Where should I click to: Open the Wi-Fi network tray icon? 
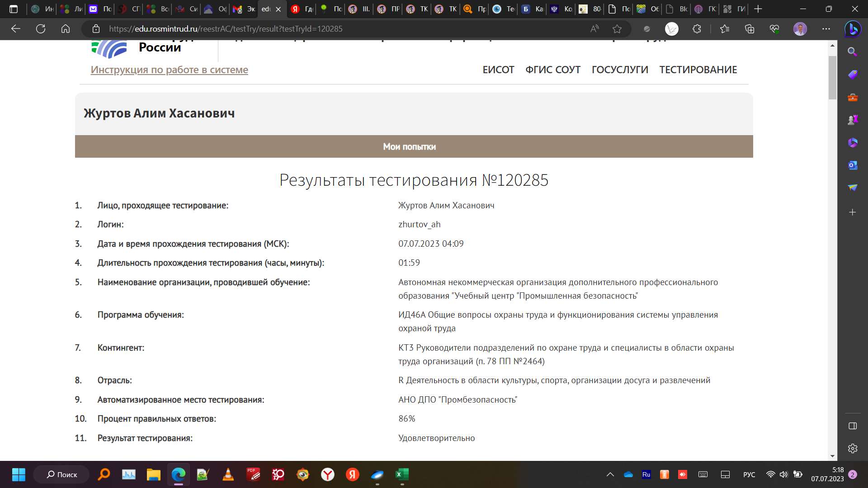tap(771, 474)
